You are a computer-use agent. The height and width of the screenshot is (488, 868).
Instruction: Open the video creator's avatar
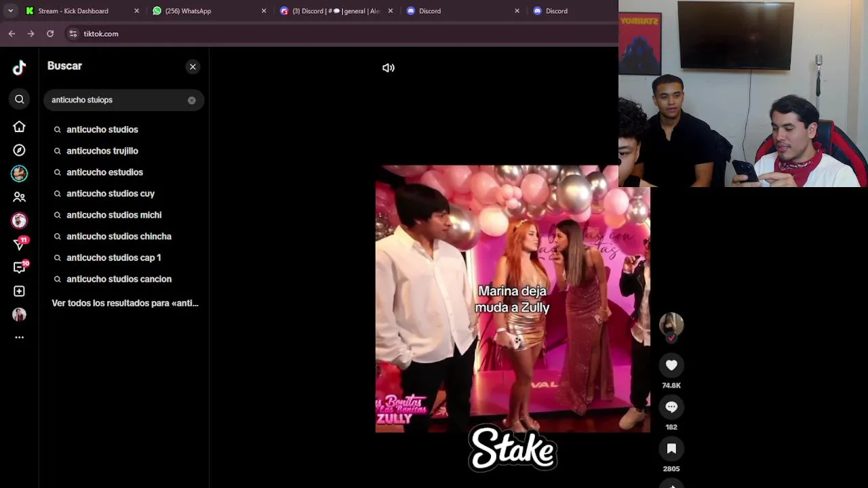coord(671,325)
